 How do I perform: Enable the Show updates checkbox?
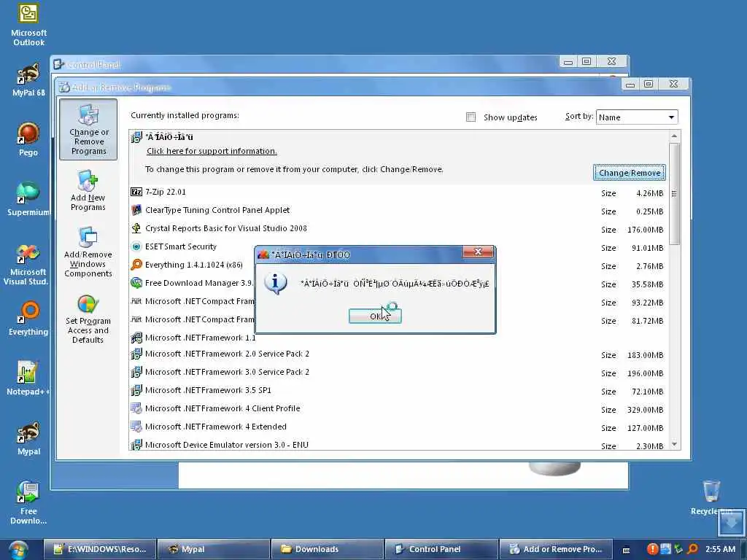(471, 117)
